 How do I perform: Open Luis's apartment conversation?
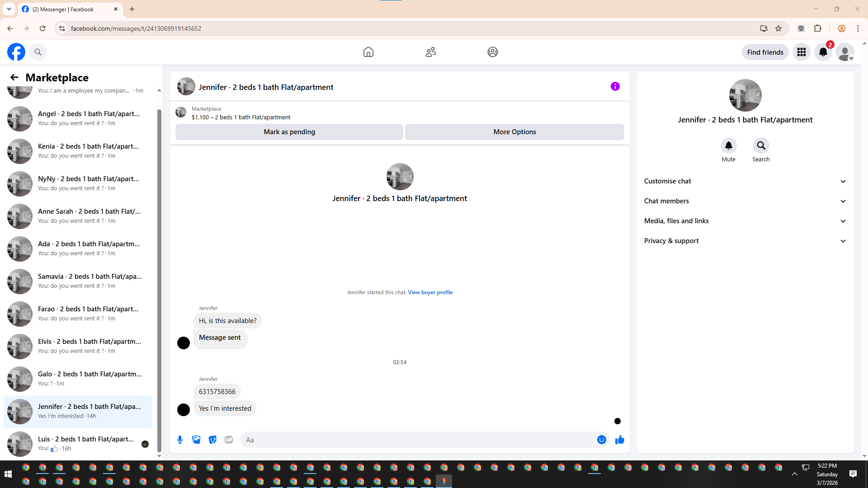pos(78,444)
